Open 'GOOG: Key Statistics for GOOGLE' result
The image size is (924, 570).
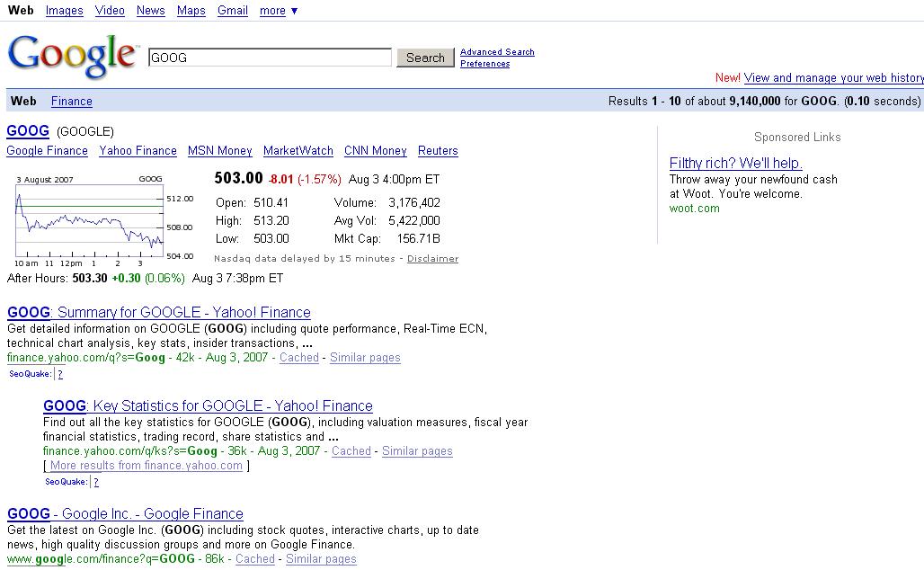click(208, 406)
